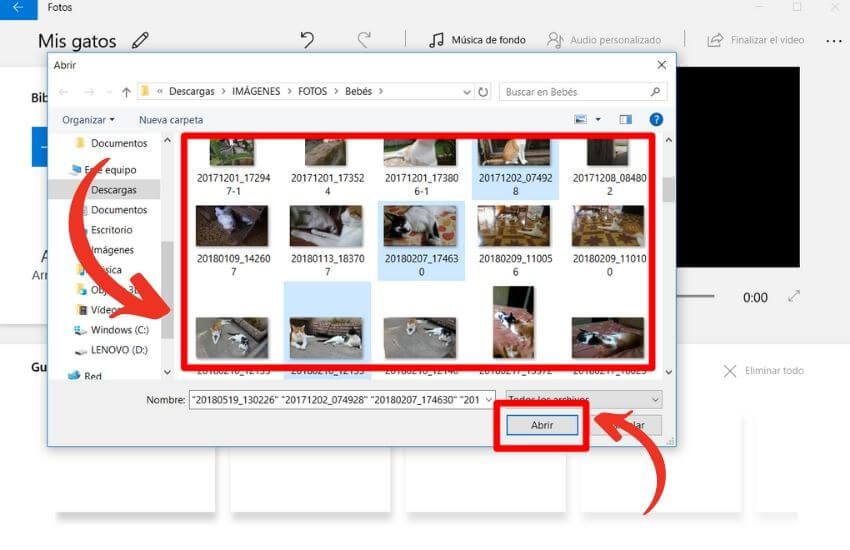
Task: Undo the last action in Fotos
Action: tap(307, 40)
